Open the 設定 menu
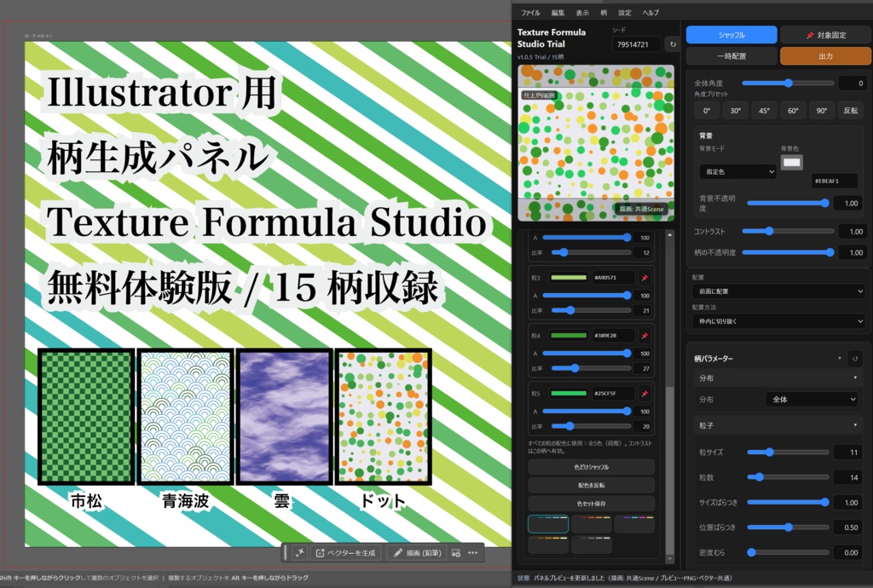This screenshot has height=588, width=873. (x=625, y=12)
